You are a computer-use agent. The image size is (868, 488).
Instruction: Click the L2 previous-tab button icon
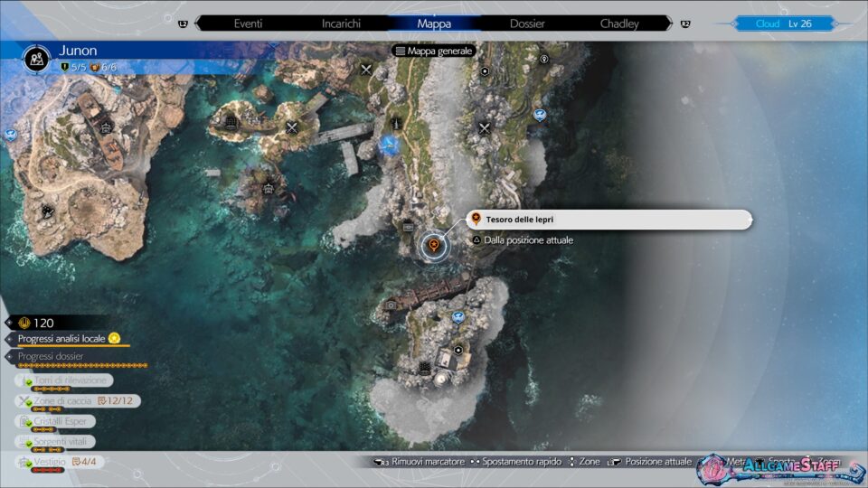coord(183,23)
